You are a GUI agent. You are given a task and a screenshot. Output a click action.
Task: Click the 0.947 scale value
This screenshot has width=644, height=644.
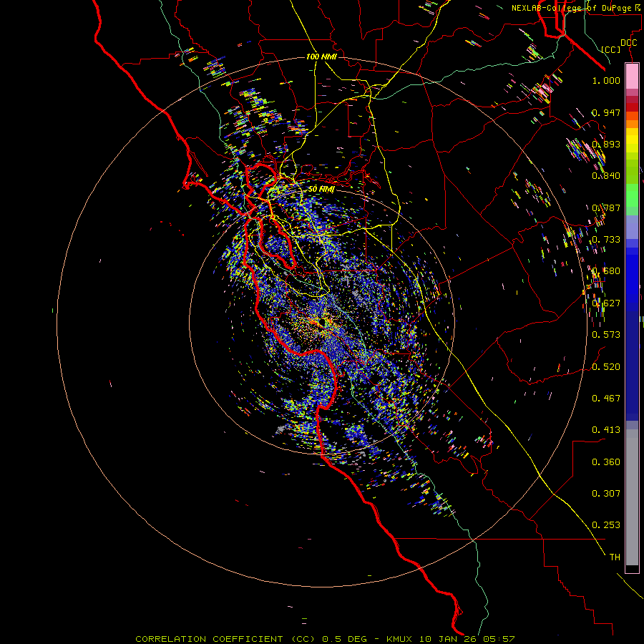(606, 112)
